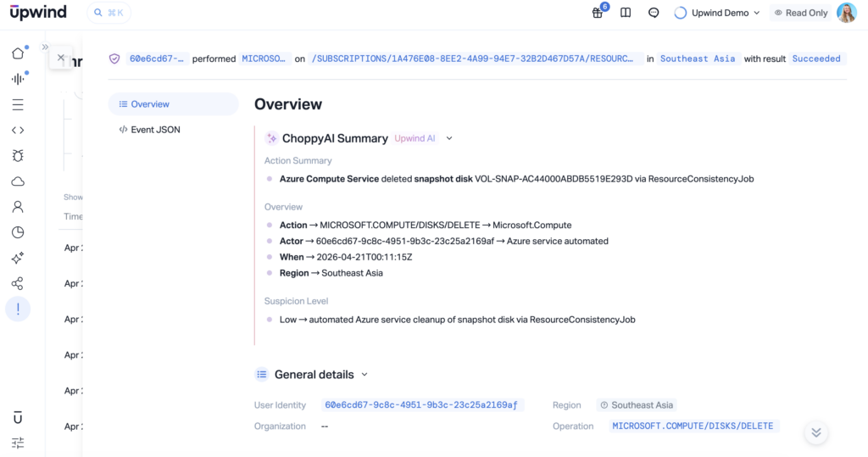Click the General details list icon
Image resolution: width=868 pixels, height=457 pixels.
(x=262, y=375)
